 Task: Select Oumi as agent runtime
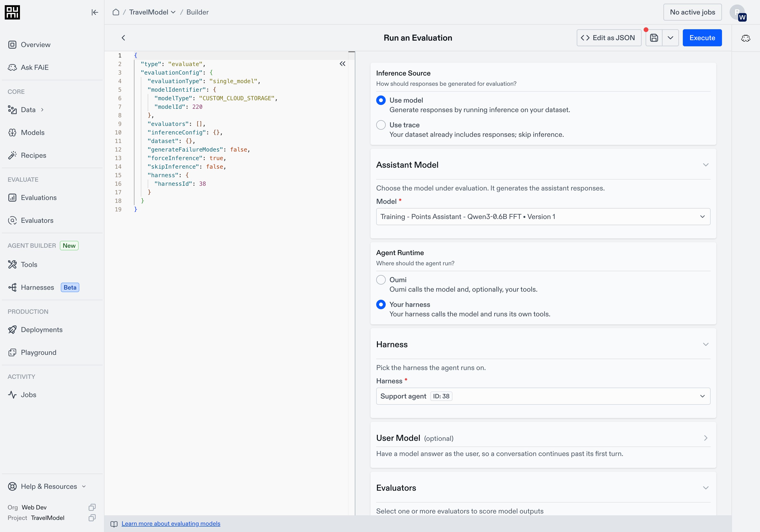[381, 280]
